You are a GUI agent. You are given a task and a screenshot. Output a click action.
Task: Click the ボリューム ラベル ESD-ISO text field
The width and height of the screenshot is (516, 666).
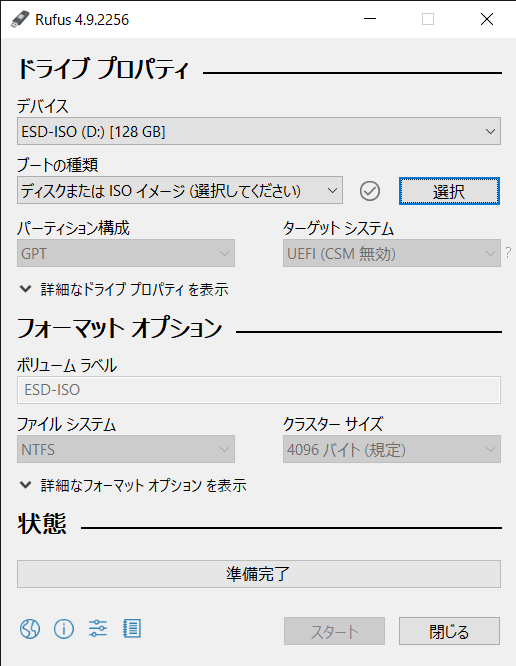259,390
